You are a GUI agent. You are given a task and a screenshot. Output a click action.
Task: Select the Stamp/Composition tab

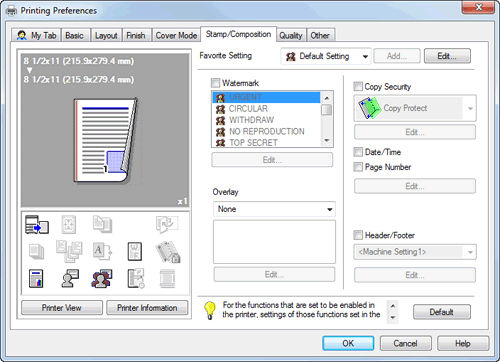238,34
